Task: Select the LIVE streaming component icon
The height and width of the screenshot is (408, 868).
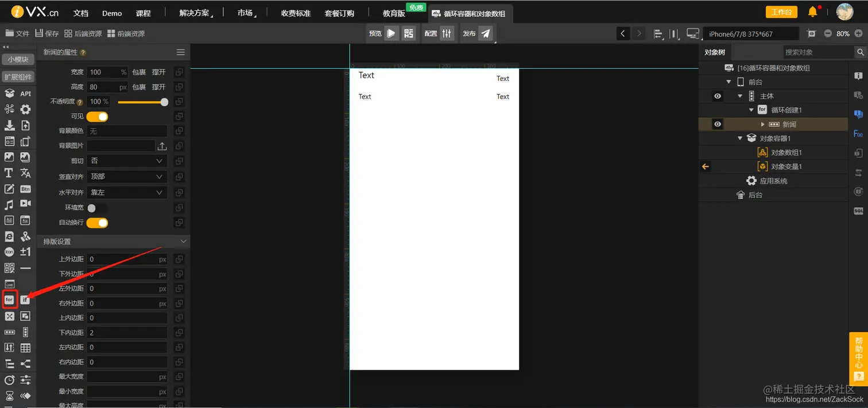Action: point(9,284)
